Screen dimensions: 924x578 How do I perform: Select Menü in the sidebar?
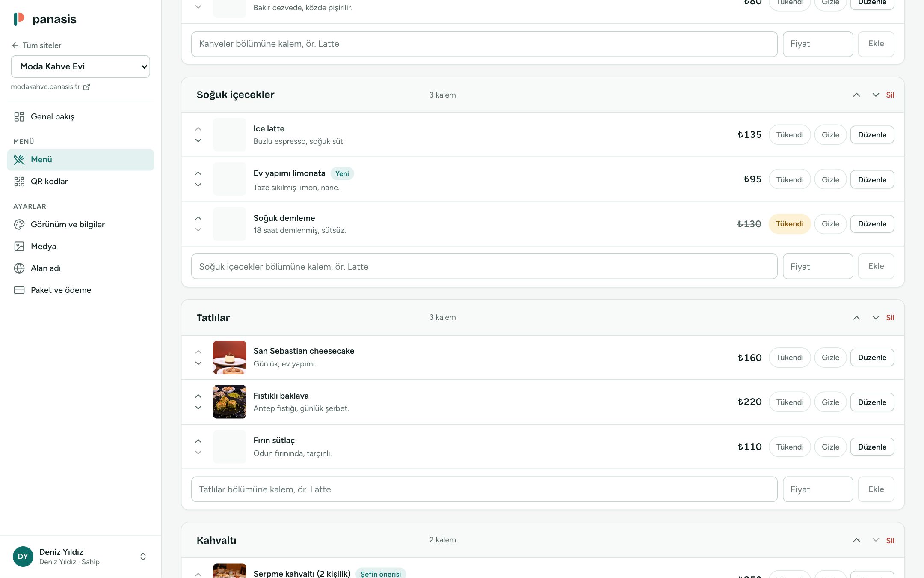(80, 160)
